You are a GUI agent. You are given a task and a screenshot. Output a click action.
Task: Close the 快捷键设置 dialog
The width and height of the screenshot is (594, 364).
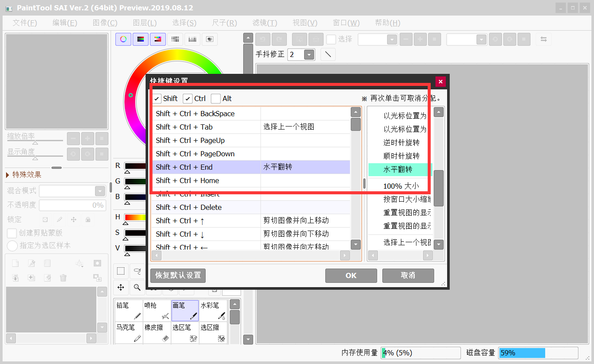click(440, 82)
